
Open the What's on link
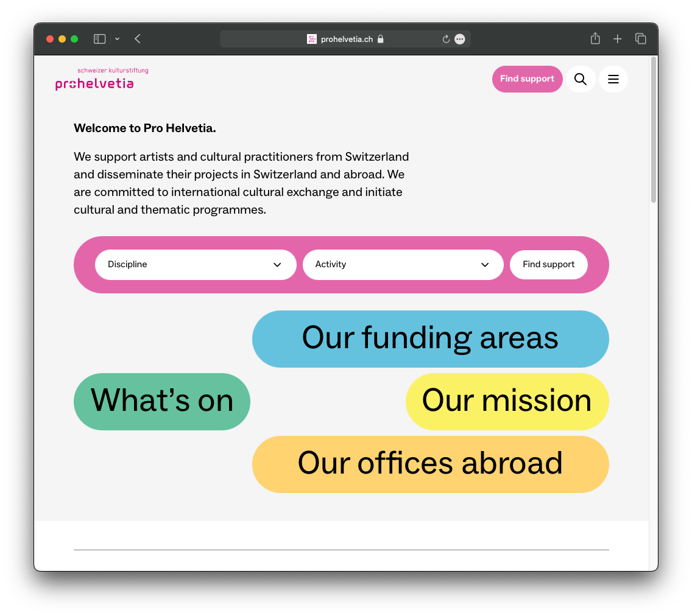[162, 401]
